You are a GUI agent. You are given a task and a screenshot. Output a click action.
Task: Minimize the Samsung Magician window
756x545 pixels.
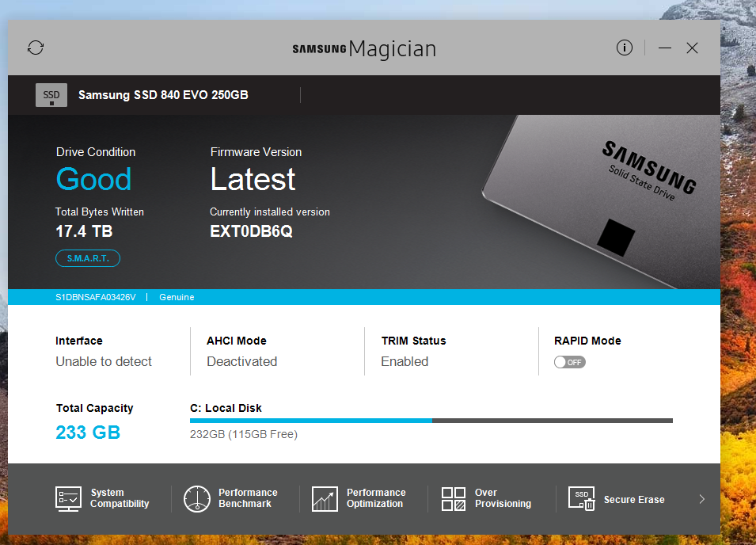click(x=665, y=48)
